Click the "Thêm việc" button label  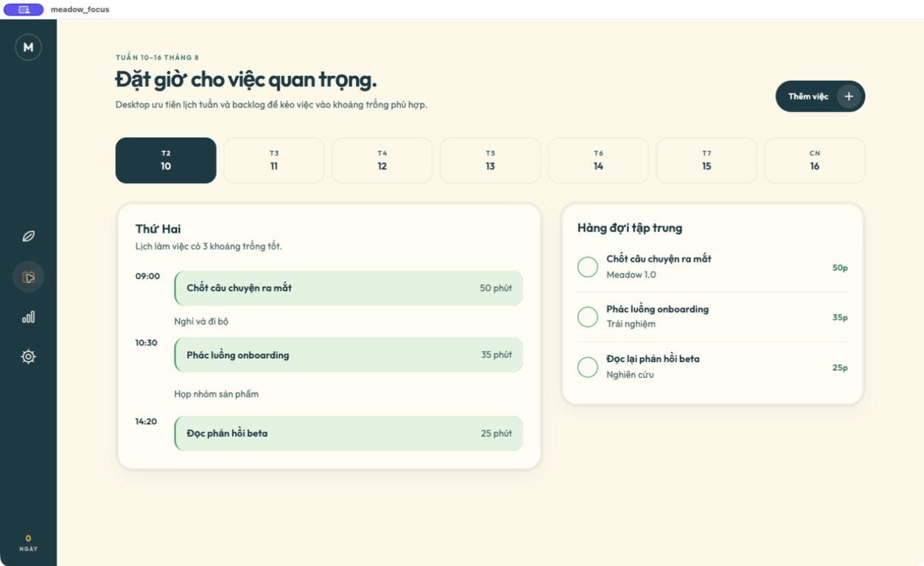point(808,97)
